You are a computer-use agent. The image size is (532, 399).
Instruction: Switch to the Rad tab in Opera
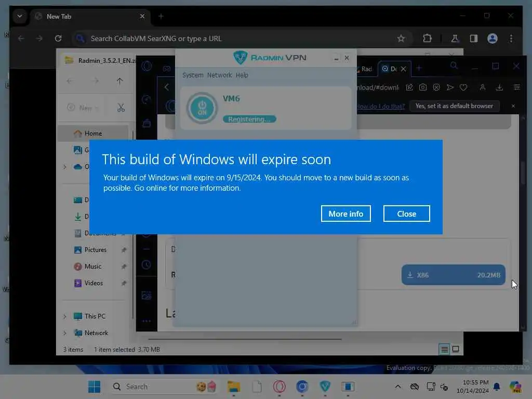point(366,69)
